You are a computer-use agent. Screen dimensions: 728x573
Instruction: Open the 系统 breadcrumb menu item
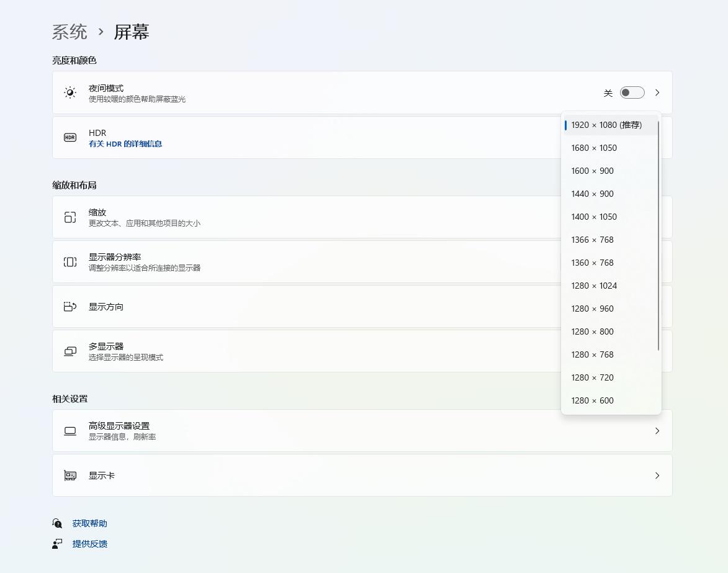[70, 32]
